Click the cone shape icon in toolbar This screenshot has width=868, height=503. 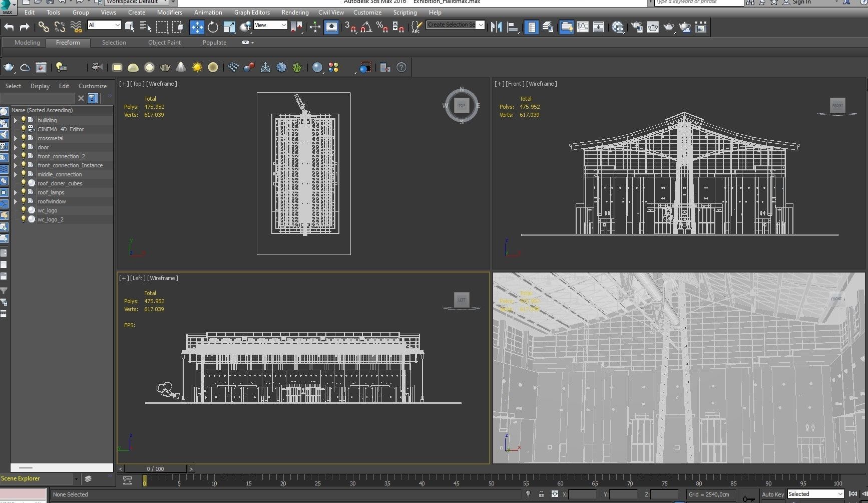pyautogui.click(x=181, y=67)
